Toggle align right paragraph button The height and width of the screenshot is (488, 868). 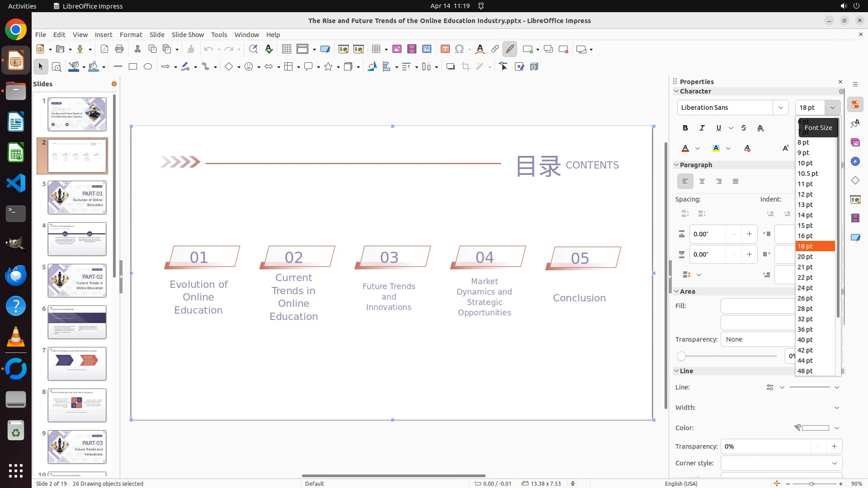[719, 181]
